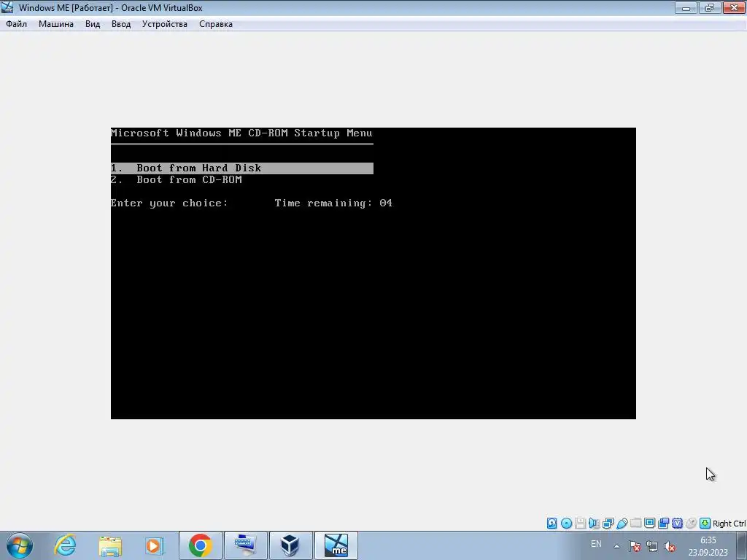Select 'Boot from CD-ROM' entry
This screenshot has width=747, height=560.
177,179
